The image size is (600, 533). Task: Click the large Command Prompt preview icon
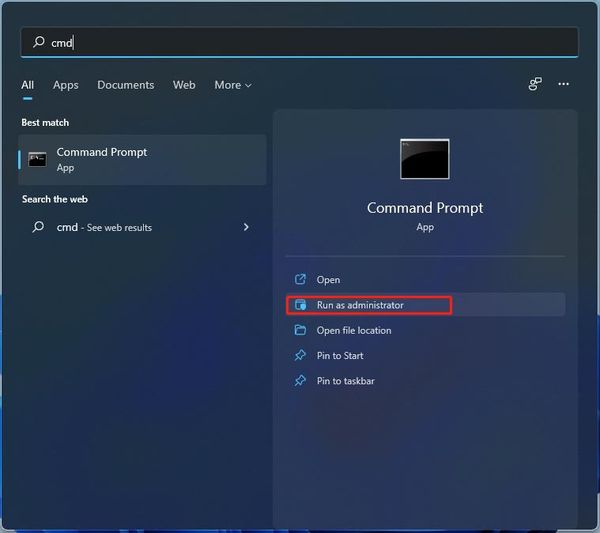(x=425, y=159)
